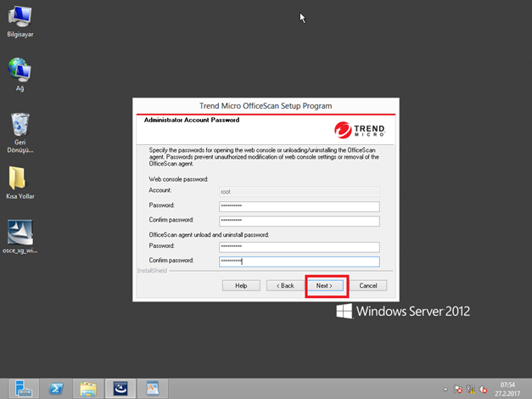Focus the web console Confirm password field
The height and width of the screenshot is (399, 532).
(x=300, y=221)
